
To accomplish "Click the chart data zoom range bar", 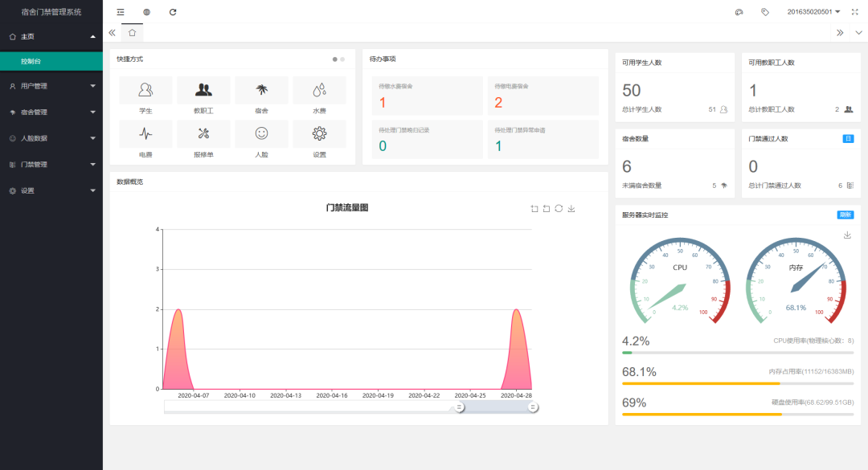I will (496, 407).
